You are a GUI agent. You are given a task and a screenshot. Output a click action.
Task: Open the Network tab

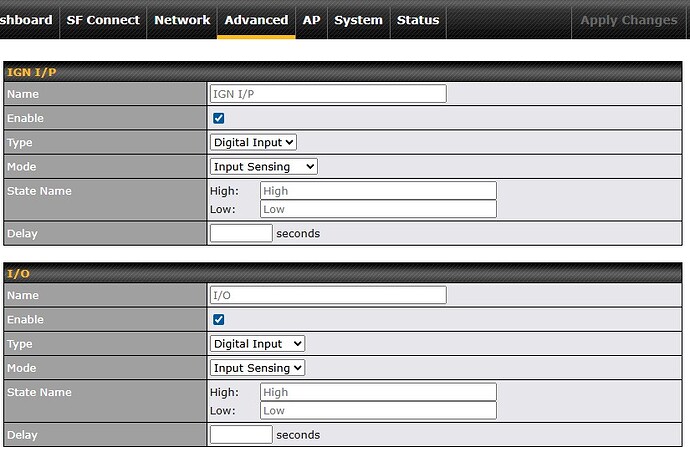click(182, 20)
